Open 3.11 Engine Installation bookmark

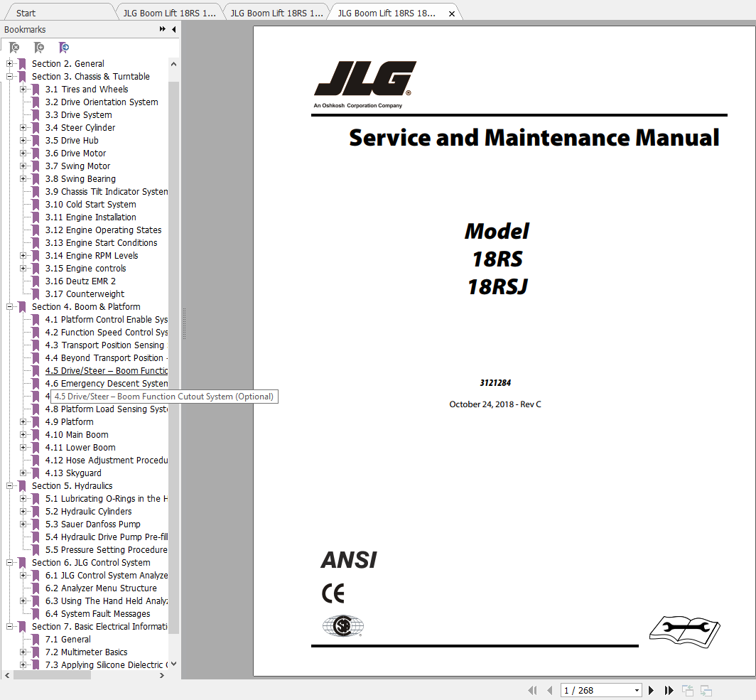click(x=91, y=217)
